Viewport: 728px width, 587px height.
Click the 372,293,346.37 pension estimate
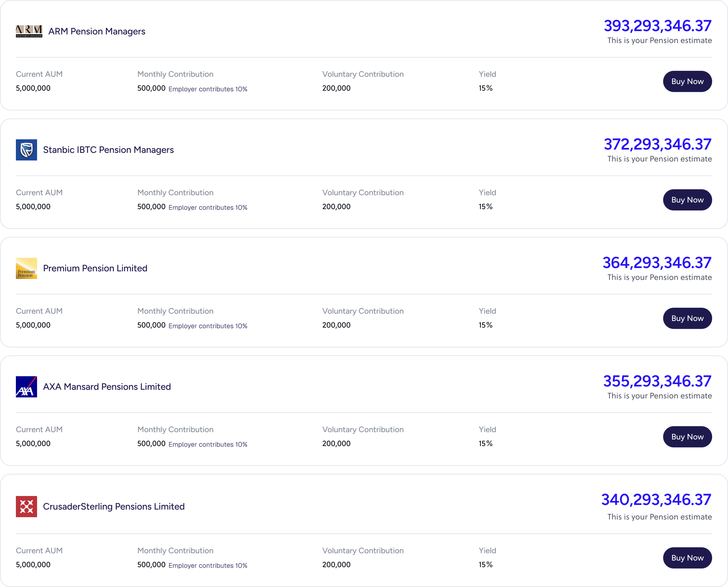coord(657,144)
